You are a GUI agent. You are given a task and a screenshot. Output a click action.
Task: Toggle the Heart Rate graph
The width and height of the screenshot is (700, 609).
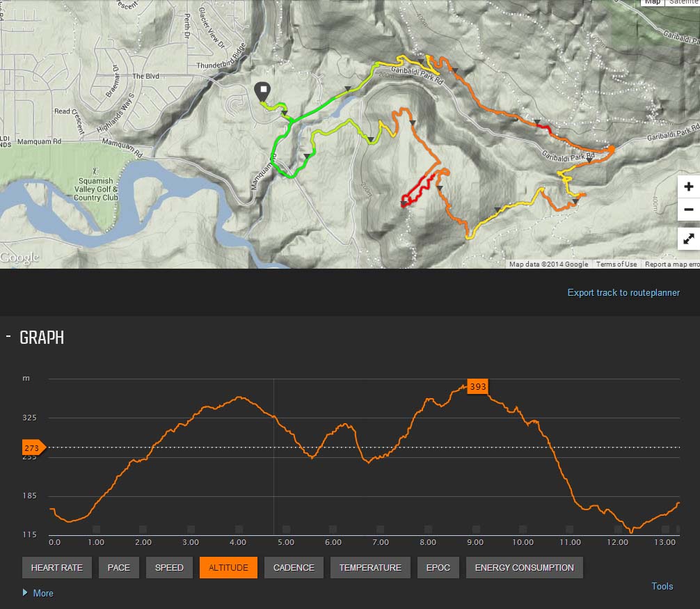coord(56,568)
